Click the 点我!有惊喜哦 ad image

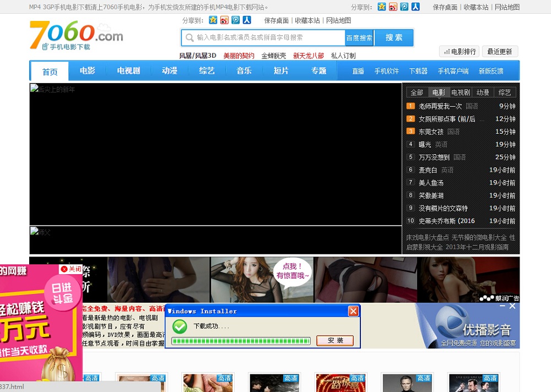point(262,280)
